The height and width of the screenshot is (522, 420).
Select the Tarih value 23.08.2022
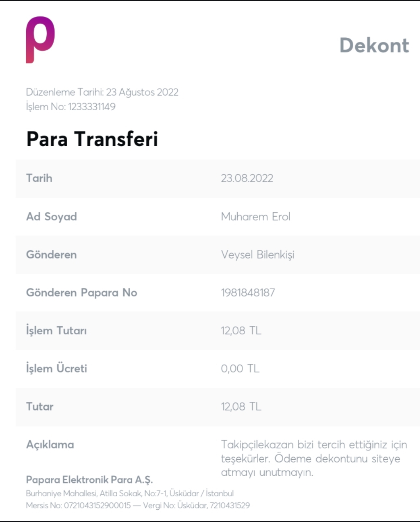247,178
